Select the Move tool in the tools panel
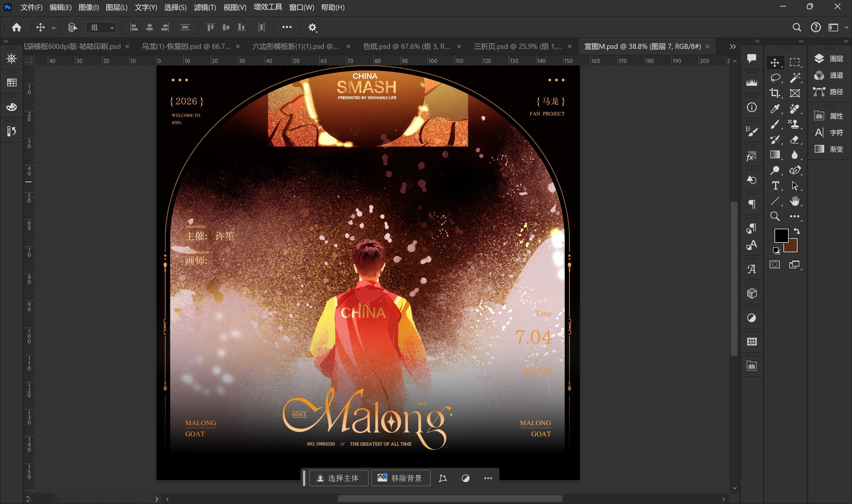Screen dimensions: 852x504 (774, 62)
